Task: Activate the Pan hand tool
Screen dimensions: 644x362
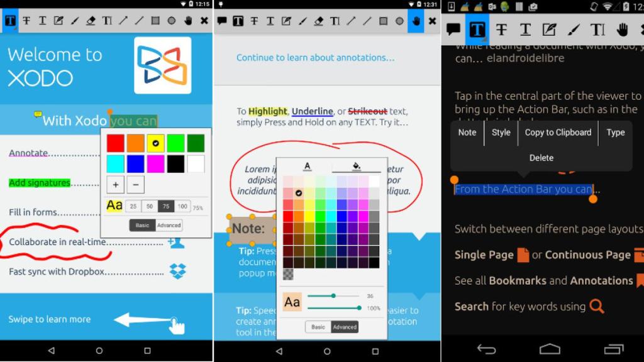Action: pos(416,21)
